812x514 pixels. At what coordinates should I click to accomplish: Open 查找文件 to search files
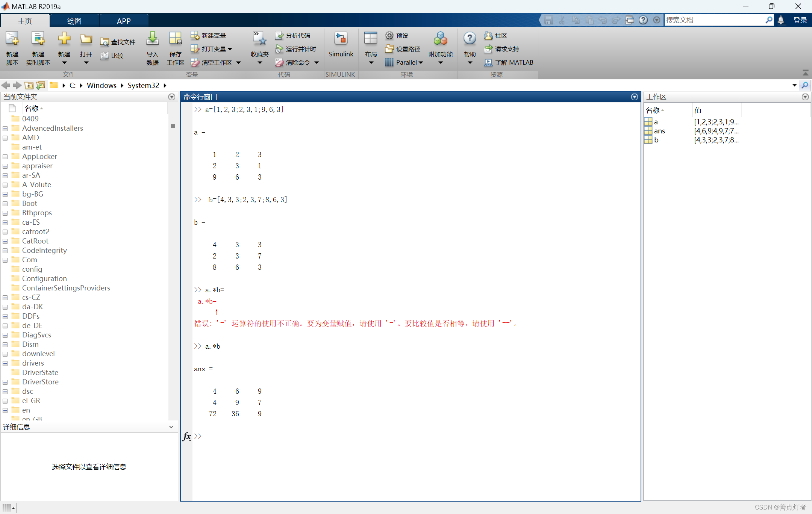118,41
